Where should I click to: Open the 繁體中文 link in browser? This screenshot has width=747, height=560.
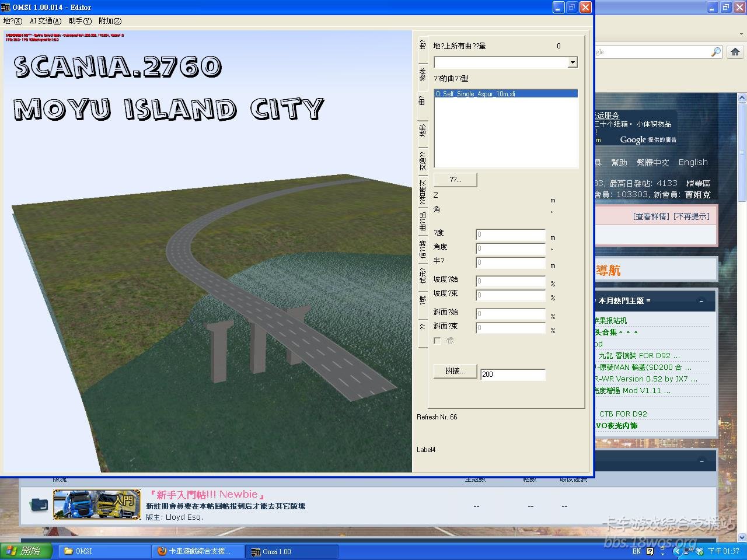click(x=653, y=162)
